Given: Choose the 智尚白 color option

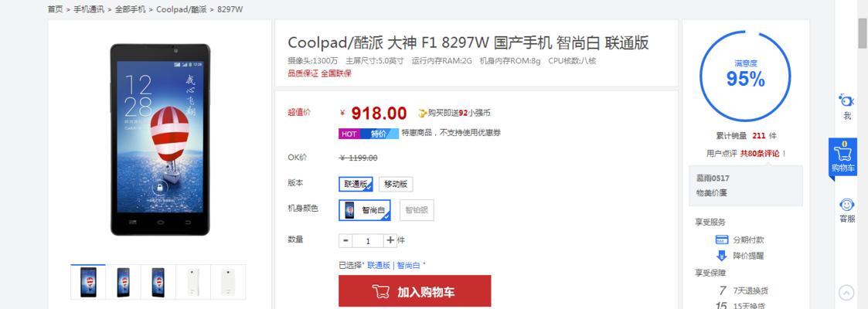Looking at the screenshot, I should point(364,210).
